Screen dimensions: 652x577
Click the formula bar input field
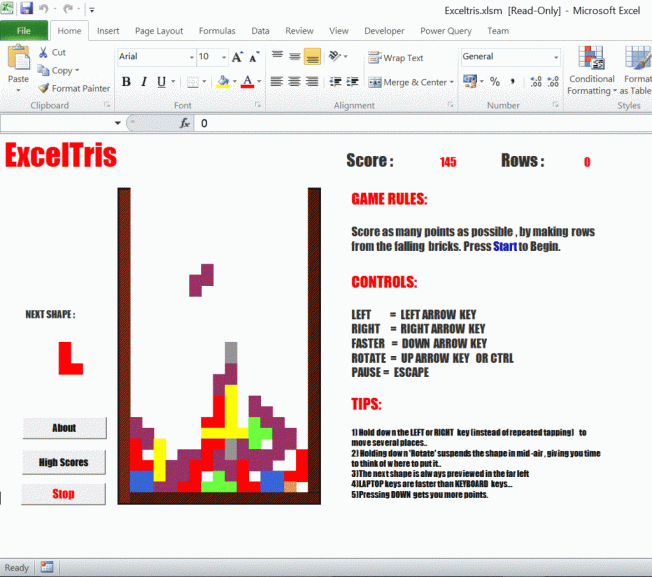point(424,123)
